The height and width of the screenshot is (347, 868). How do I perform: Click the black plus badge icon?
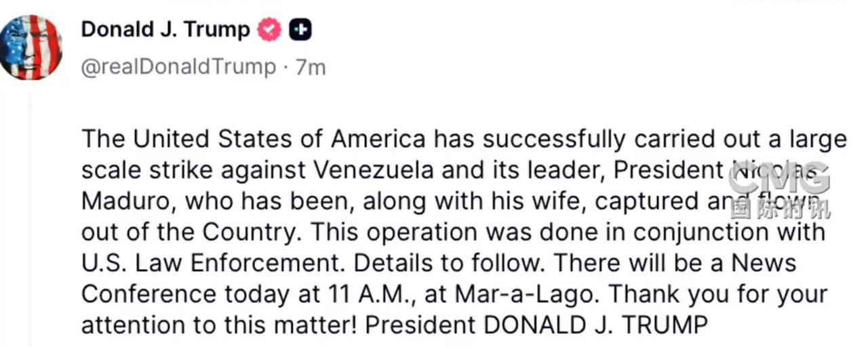(300, 30)
